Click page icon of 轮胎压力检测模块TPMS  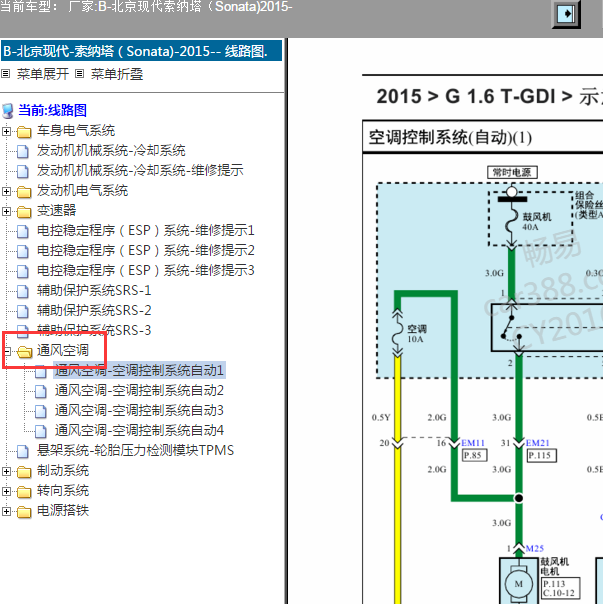[23, 451]
